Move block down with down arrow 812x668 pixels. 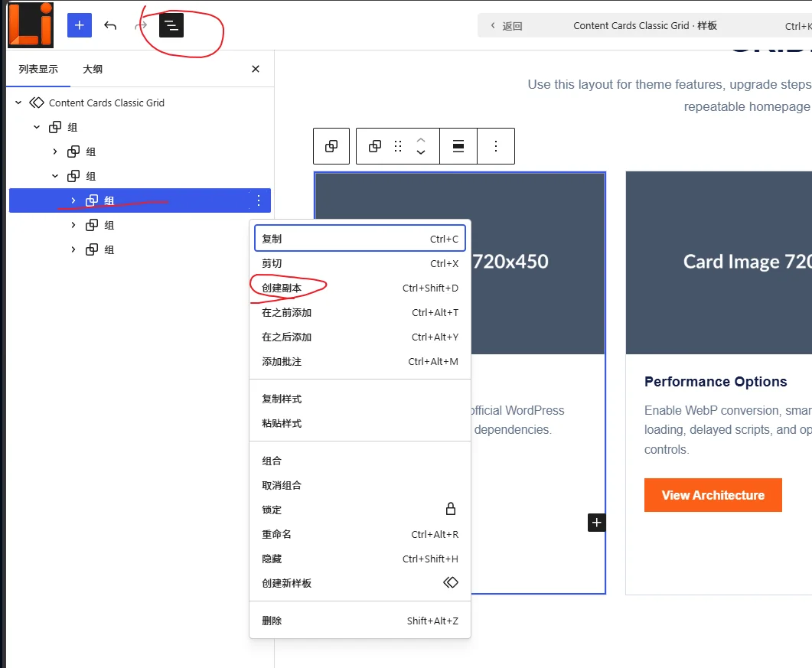click(x=421, y=152)
